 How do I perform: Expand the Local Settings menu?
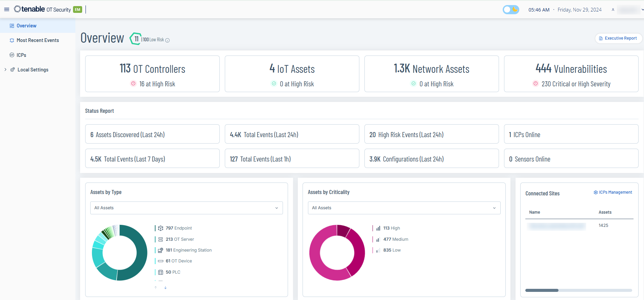pyautogui.click(x=5, y=70)
